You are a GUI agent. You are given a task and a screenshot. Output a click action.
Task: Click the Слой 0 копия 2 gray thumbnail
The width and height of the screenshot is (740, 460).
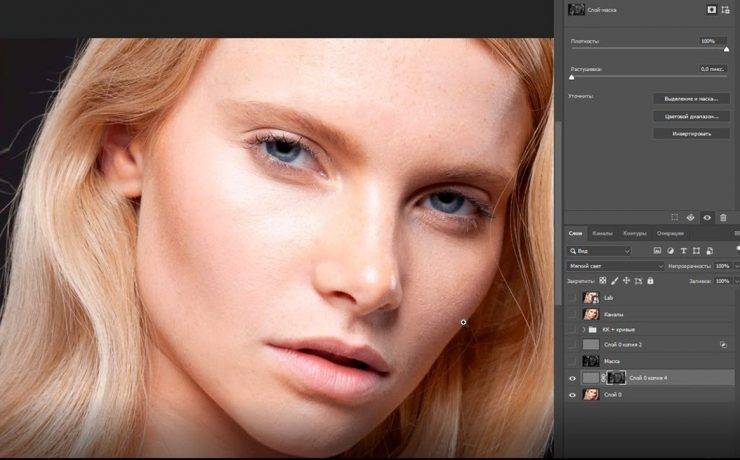591,345
